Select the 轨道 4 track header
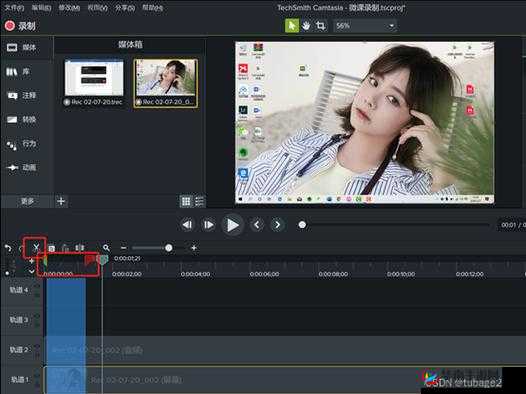Image resolution: width=526 pixels, height=394 pixels. pyautogui.click(x=21, y=290)
